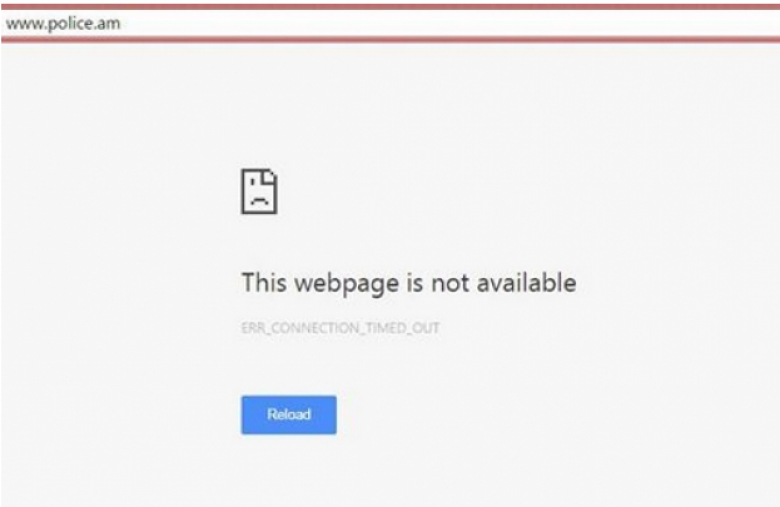Click the blue Reload button

tap(289, 414)
